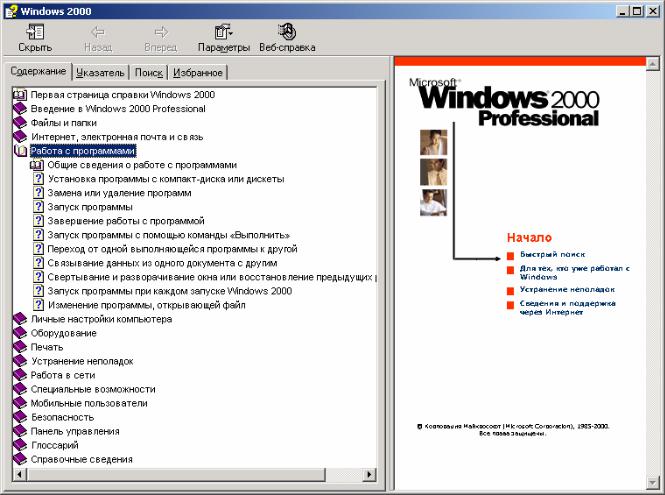Open topic Свертывание и разворачивание окна
This screenshot has height=495, width=665.
pyautogui.click(x=212, y=277)
